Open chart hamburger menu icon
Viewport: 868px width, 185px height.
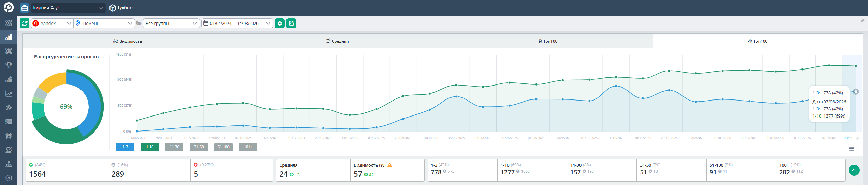pos(852,149)
